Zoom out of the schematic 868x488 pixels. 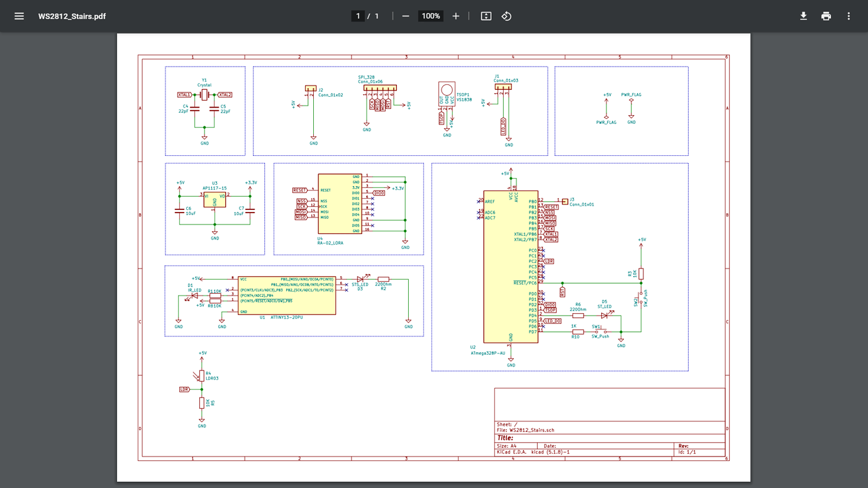click(x=407, y=16)
